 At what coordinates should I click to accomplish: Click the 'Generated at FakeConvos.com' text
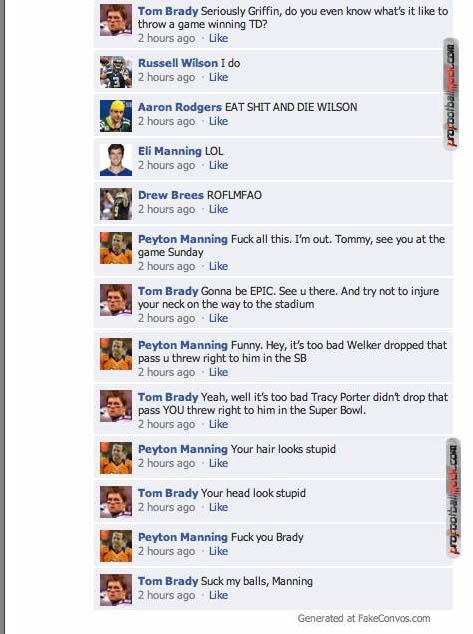[x=364, y=619]
